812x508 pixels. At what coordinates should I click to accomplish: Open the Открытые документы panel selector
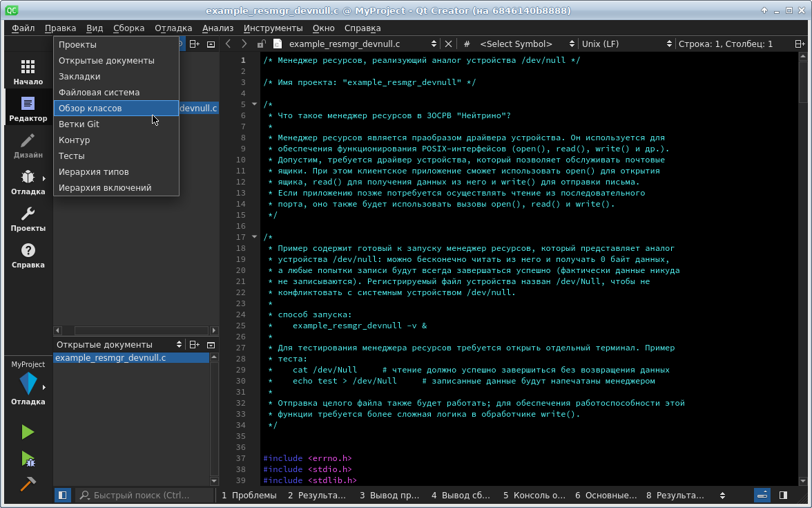[x=119, y=344]
